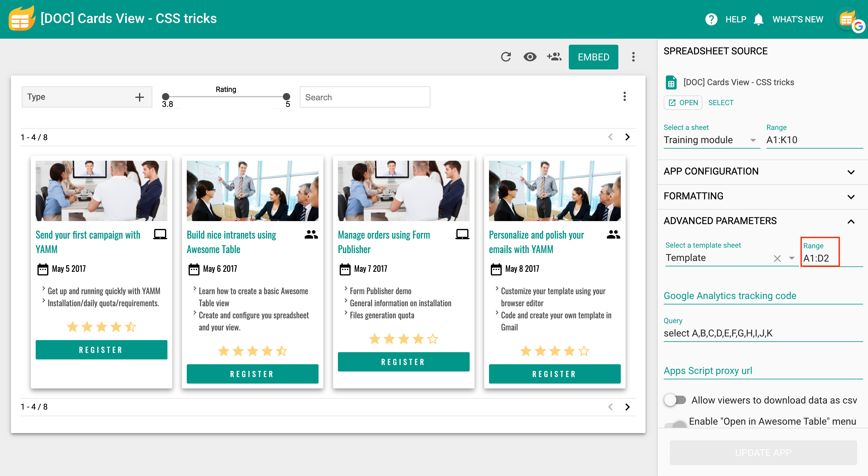Click the UPDATE APP button
The image size is (868, 476).
pyautogui.click(x=763, y=452)
